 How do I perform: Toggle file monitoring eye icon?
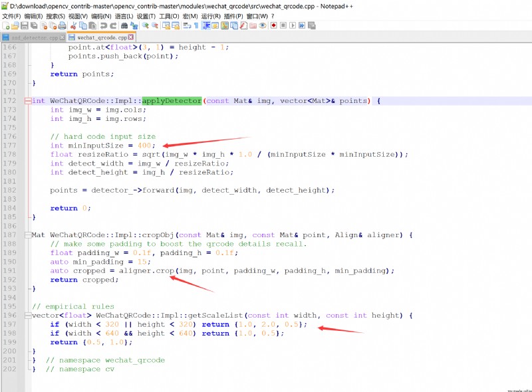pyautogui.click(x=263, y=26)
